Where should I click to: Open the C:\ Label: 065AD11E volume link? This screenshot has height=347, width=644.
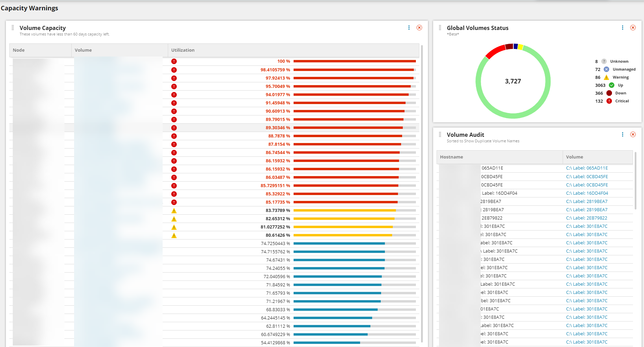point(587,168)
